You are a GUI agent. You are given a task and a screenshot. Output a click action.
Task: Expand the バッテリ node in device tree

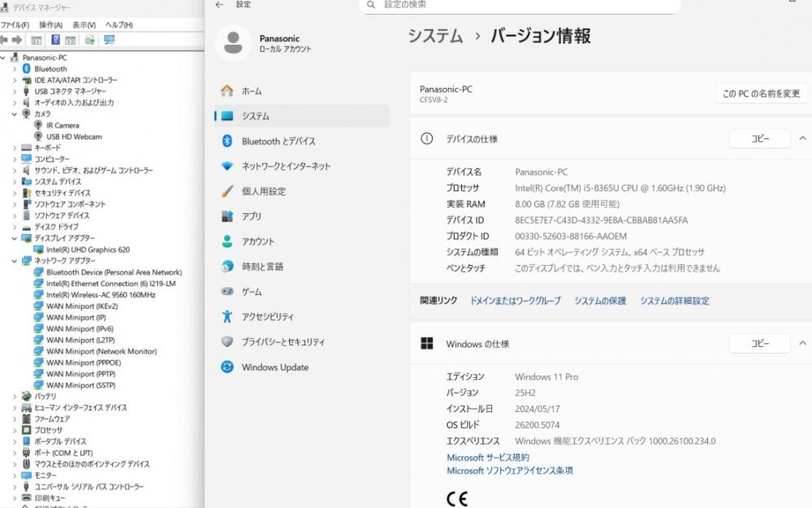(15, 396)
